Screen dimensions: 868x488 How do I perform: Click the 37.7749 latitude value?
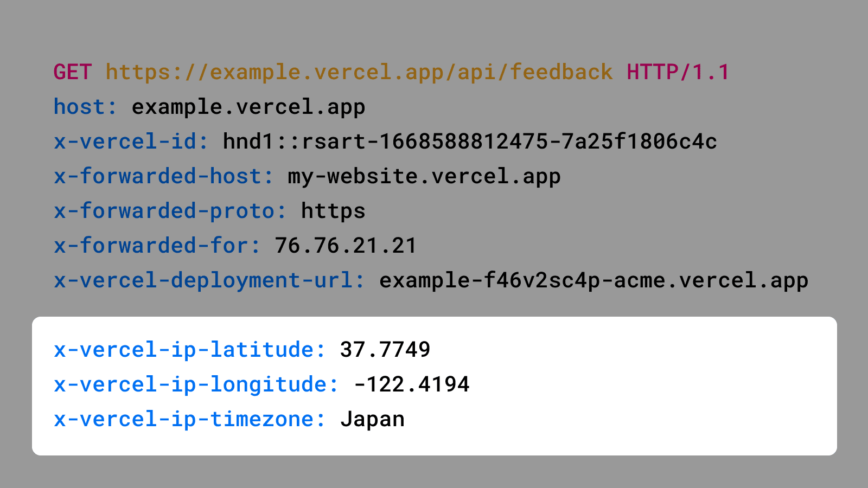pos(385,350)
